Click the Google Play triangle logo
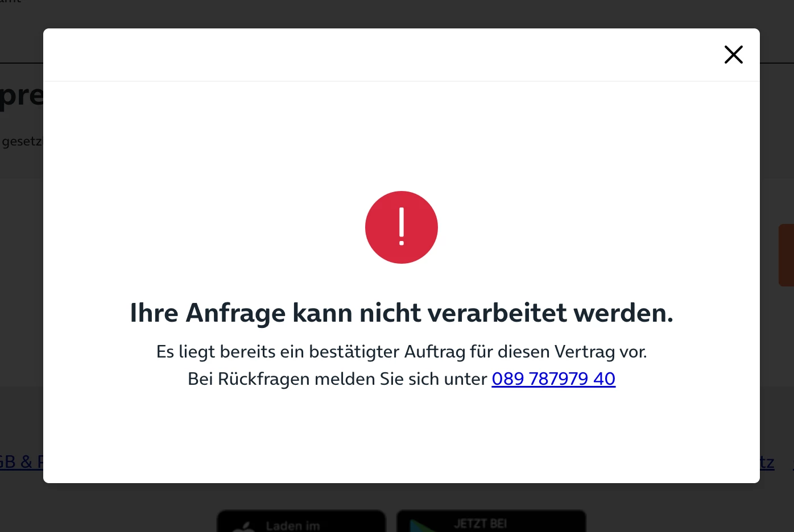Screen dimensions: 794x532 tap(422, 527)
